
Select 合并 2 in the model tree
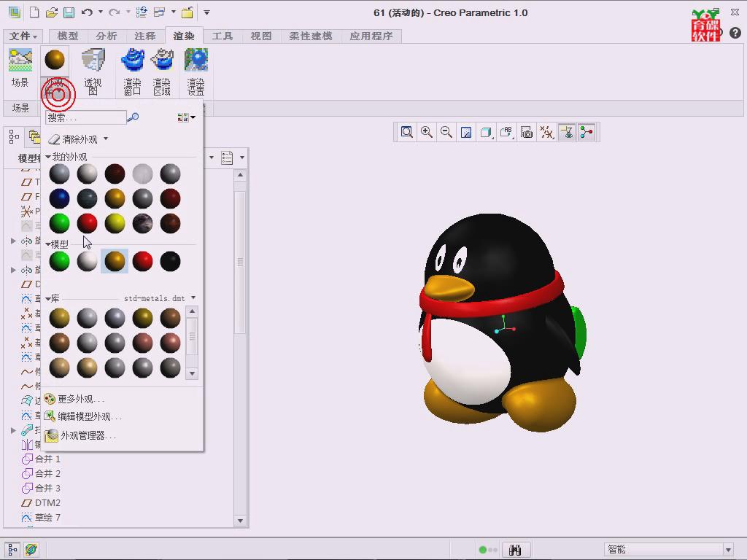coord(42,473)
